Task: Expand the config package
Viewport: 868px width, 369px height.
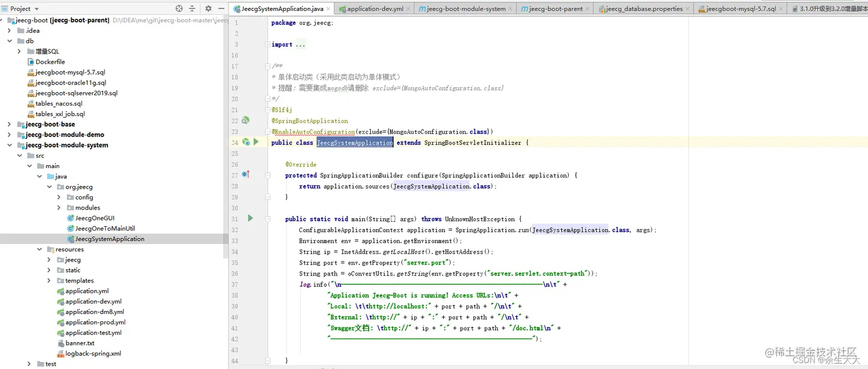Action: coord(59,197)
